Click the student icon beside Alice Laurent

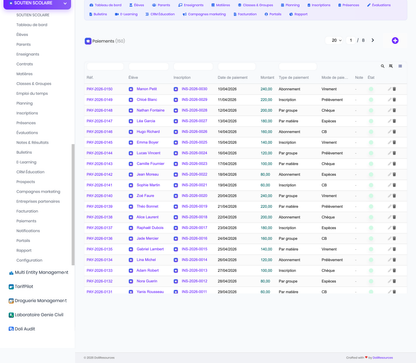[x=131, y=217]
